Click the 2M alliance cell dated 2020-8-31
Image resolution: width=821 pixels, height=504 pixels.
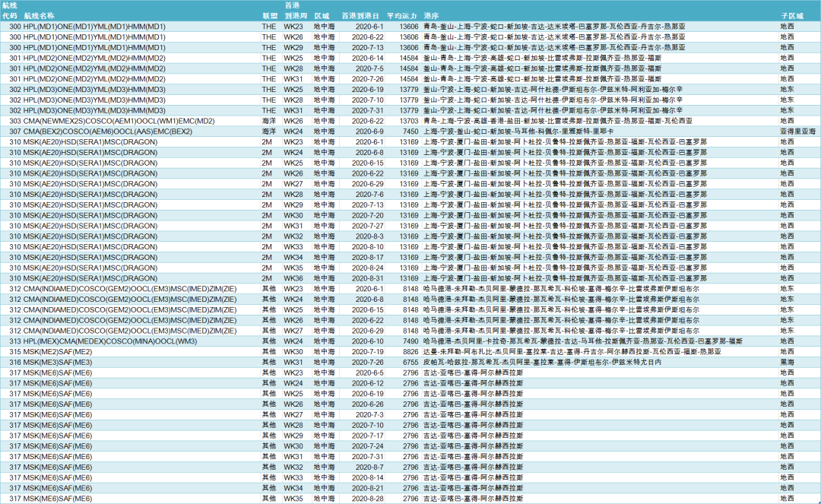click(267, 278)
